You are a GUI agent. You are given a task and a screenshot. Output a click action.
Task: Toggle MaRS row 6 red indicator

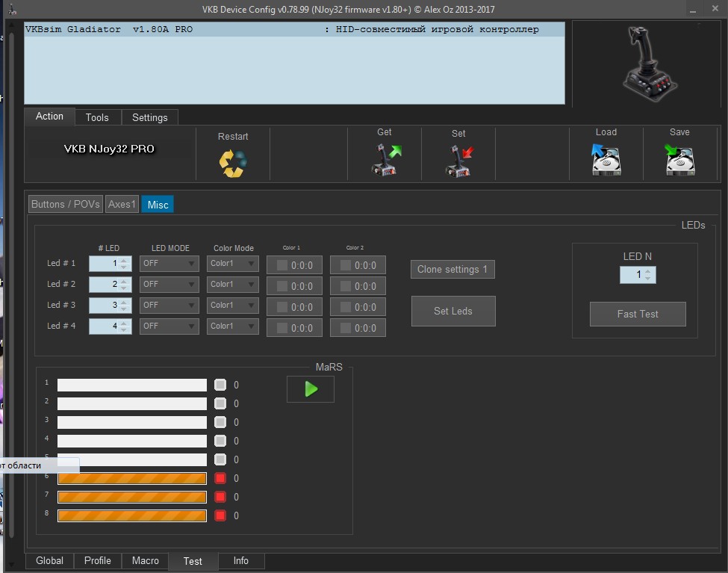pyautogui.click(x=220, y=478)
